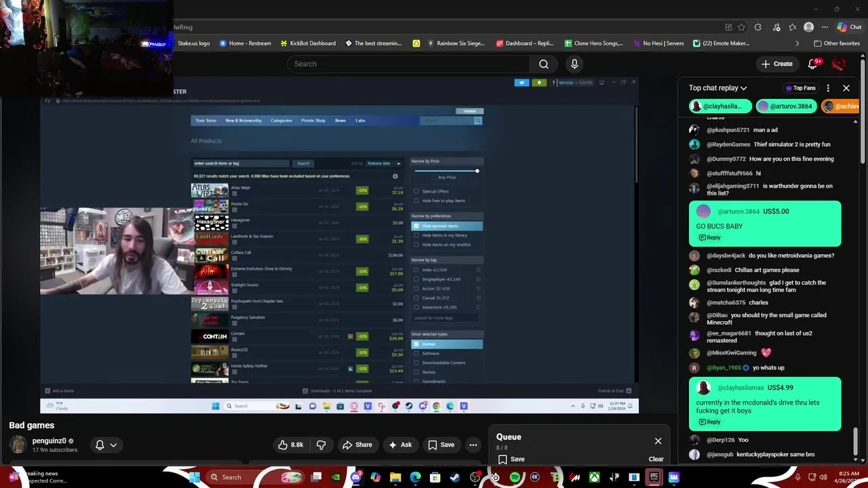
Task: Click the Windows Start button on taskbar
Action: click(x=195, y=477)
